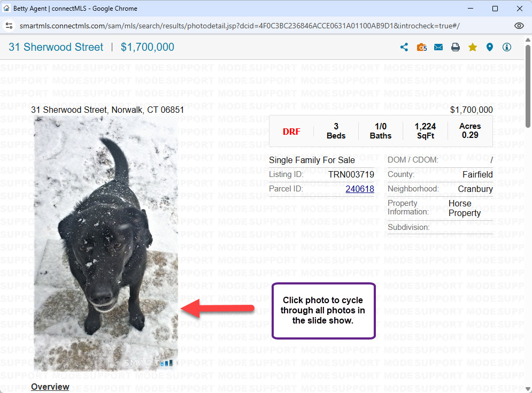
Task: Click the Single Family For Sale text
Action: point(312,160)
